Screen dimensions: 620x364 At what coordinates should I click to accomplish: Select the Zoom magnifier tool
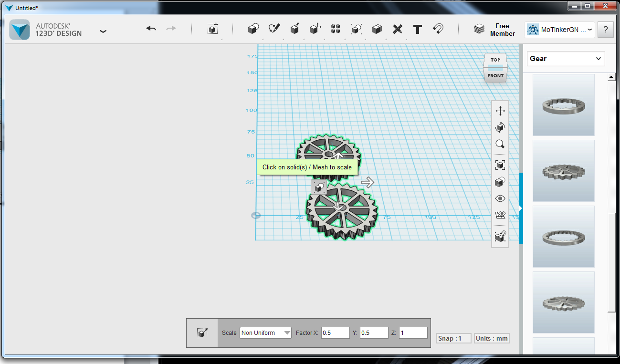pyautogui.click(x=500, y=144)
